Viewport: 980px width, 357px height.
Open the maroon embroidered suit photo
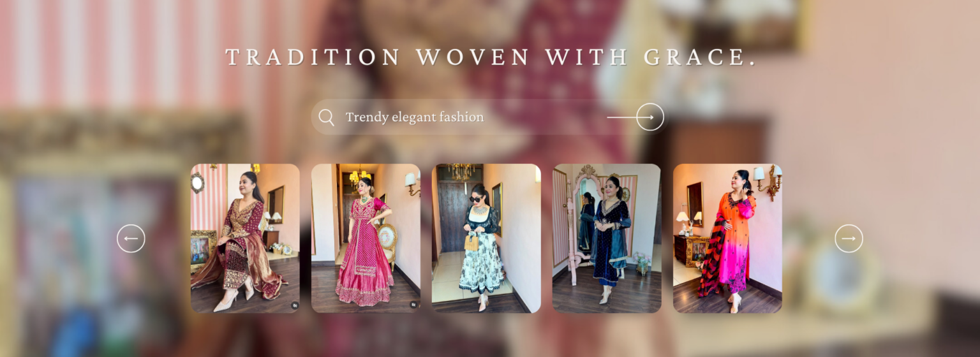[245, 238]
